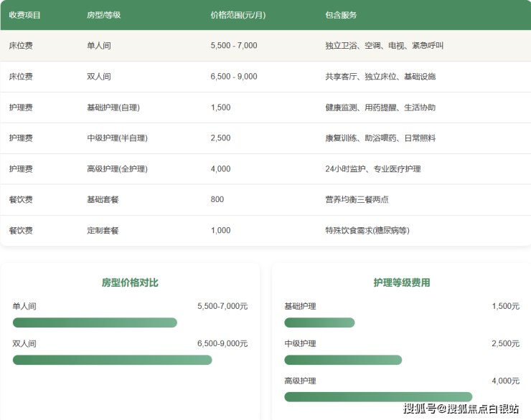The width and height of the screenshot is (531, 420).
Task: Click the 双人间 green price bar
Action: click(112, 360)
